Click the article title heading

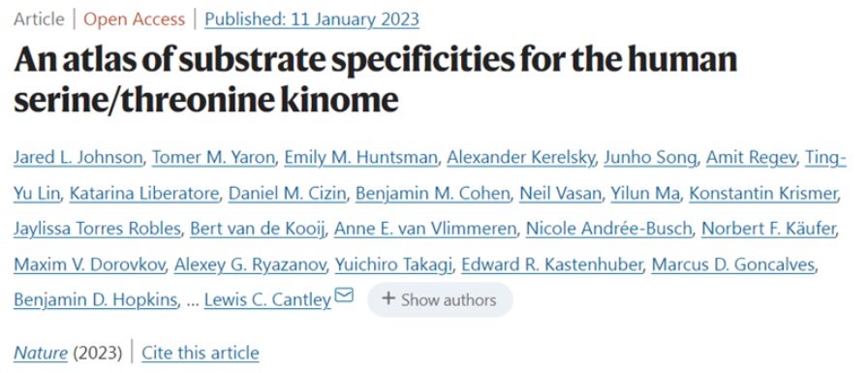coord(375,80)
